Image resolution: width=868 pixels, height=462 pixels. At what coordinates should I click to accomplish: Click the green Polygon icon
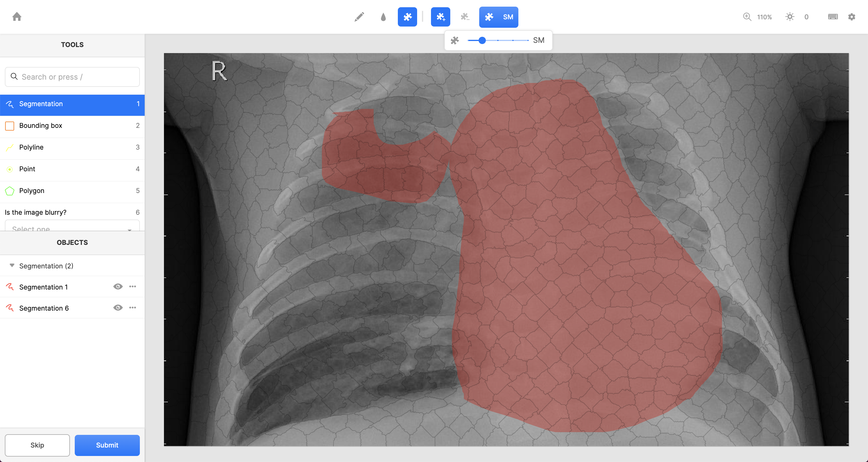coord(10,191)
